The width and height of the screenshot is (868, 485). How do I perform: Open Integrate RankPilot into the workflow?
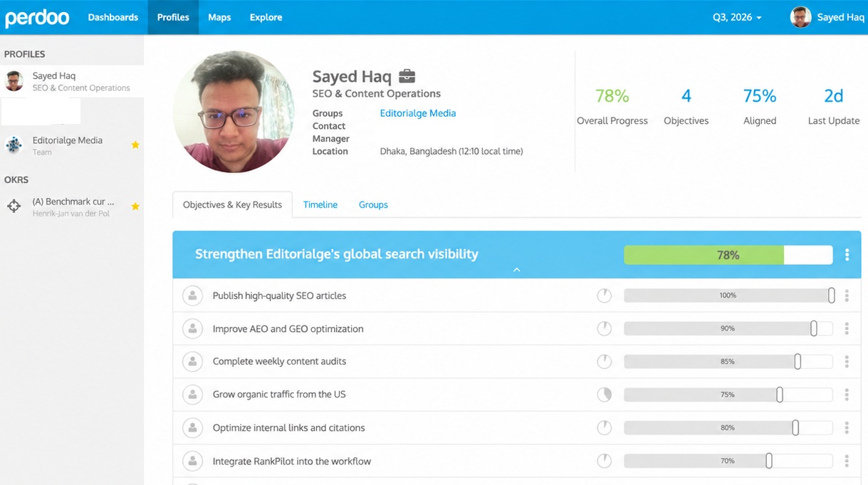click(291, 461)
